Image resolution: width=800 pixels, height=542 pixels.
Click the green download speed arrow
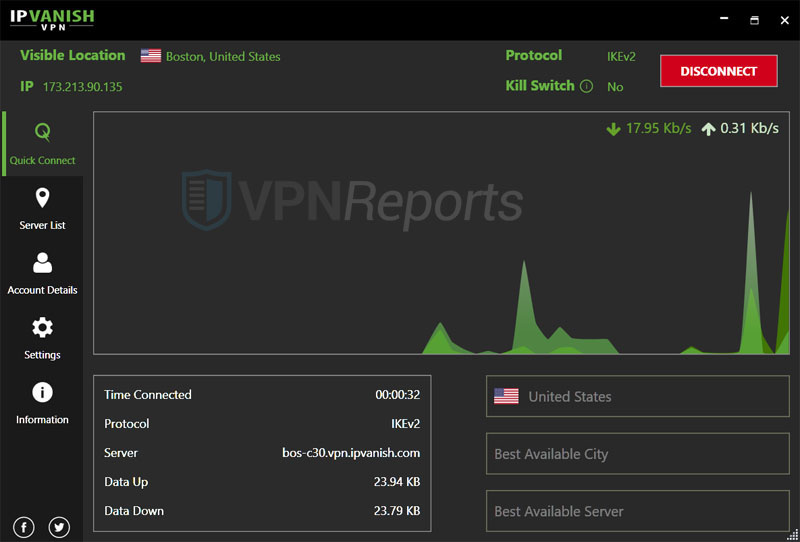point(613,129)
